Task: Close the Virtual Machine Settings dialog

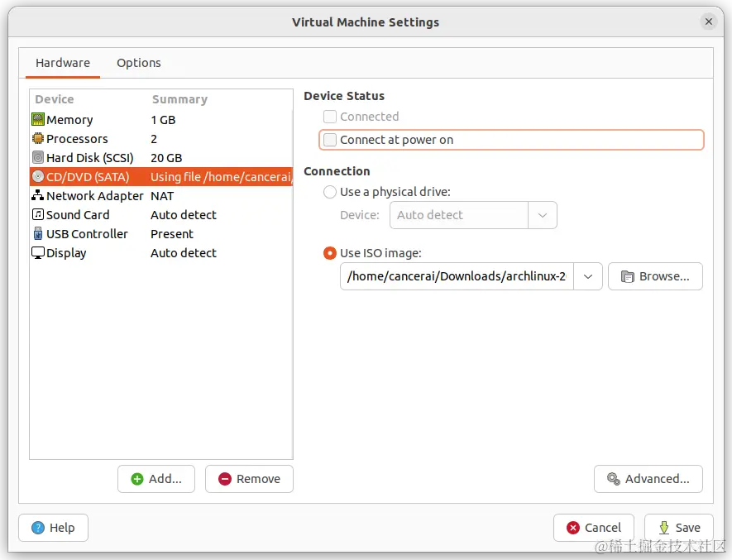Action: 709,22
